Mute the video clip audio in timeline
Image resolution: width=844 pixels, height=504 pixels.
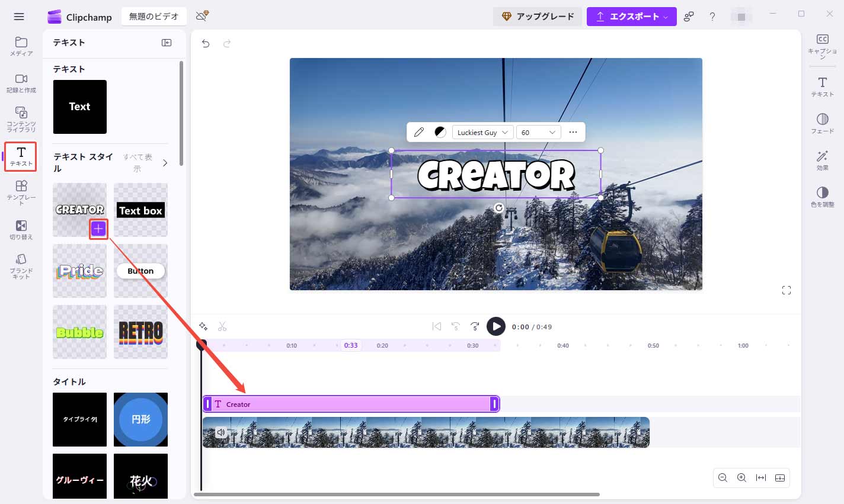(x=220, y=432)
